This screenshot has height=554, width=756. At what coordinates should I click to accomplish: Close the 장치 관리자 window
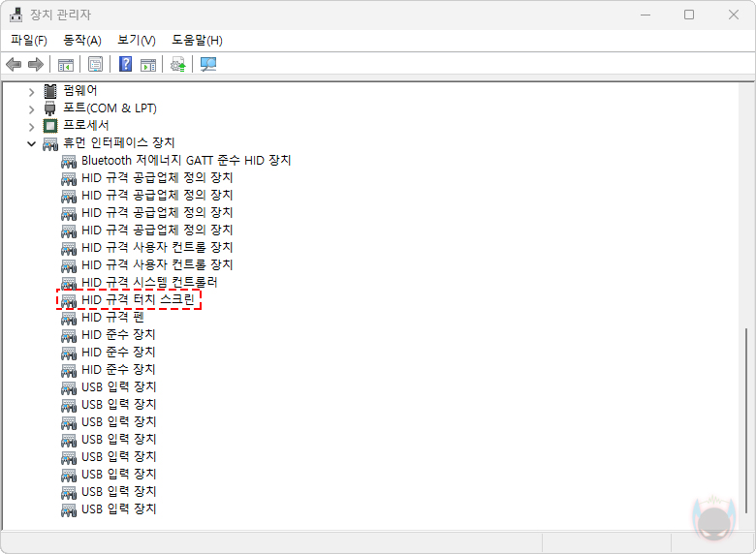(734, 15)
